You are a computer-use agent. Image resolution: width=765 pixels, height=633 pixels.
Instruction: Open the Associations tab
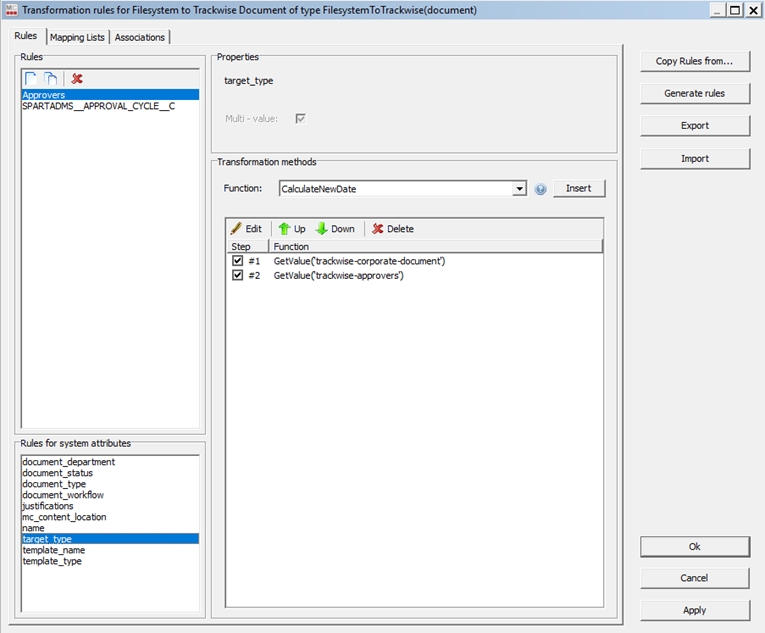(x=140, y=37)
